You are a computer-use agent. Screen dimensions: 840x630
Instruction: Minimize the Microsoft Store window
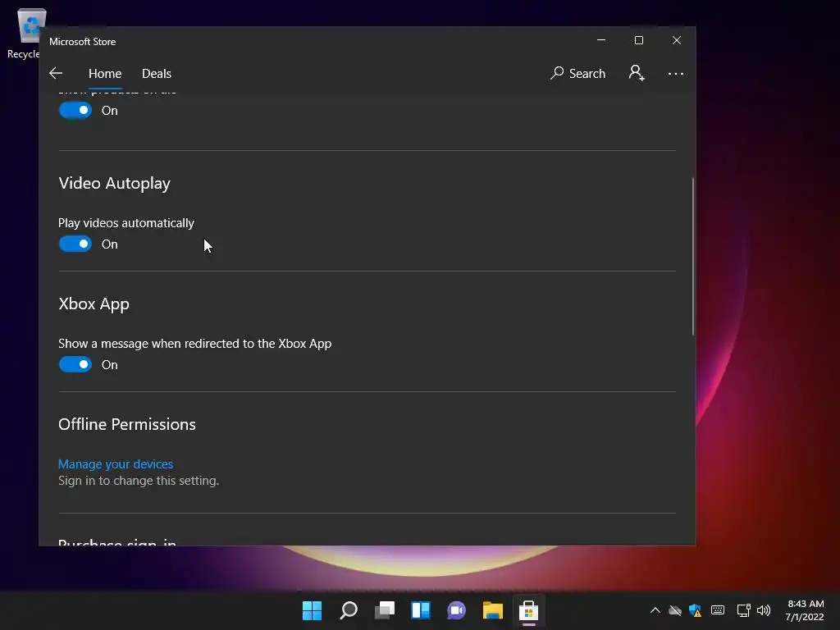[601, 40]
